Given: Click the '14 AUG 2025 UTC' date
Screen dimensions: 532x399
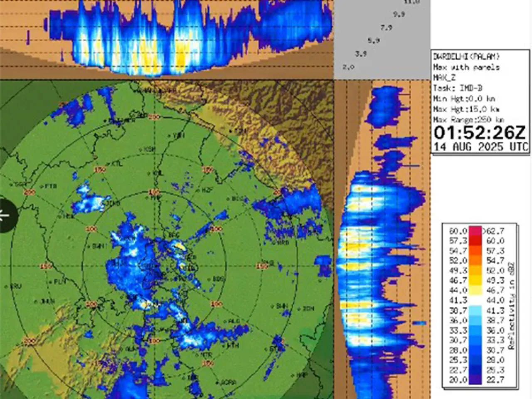Looking at the screenshot, I should pyautogui.click(x=481, y=147).
